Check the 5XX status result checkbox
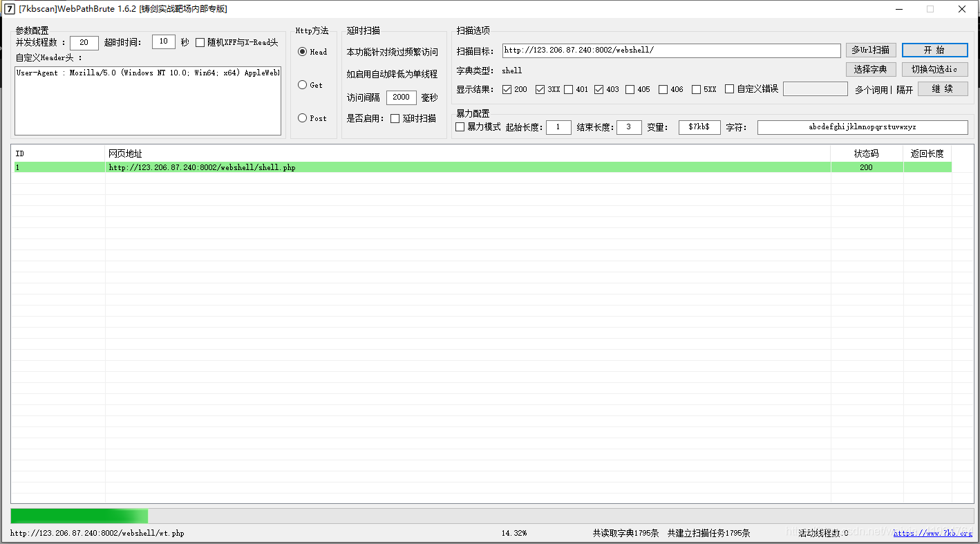This screenshot has height=544, width=980. click(x=696, y=89)
